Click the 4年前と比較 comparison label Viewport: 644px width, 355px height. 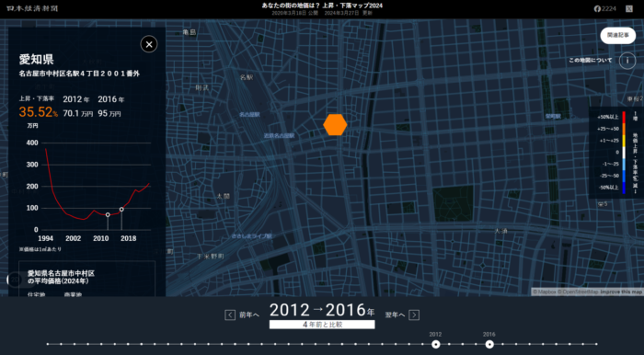click(x=322, y=325)
